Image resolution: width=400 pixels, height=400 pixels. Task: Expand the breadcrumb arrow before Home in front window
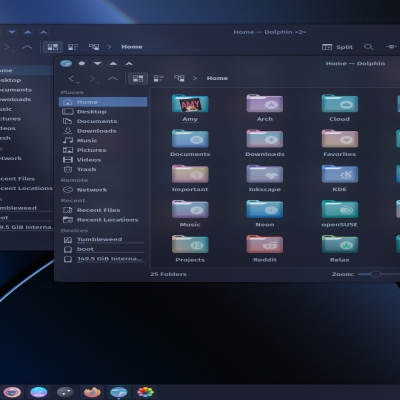tap(195, 78)
